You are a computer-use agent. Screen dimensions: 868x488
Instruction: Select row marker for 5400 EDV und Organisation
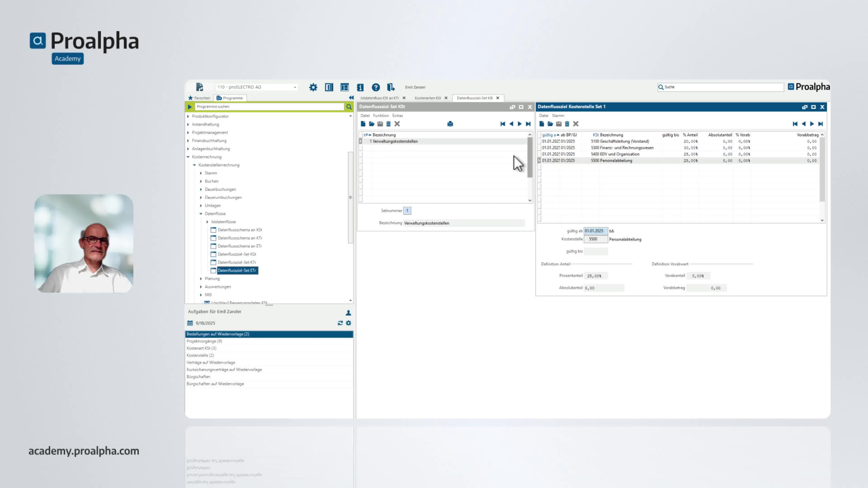[x=539, y=154]
